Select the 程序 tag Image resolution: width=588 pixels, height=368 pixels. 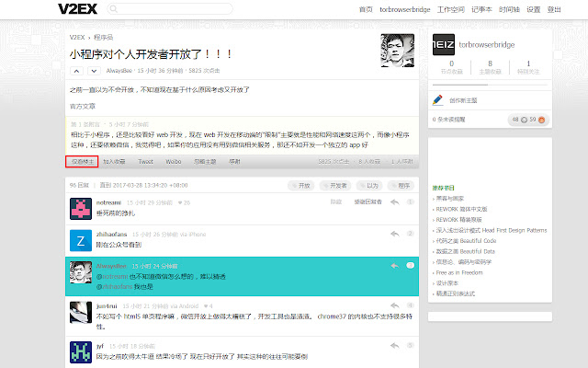(401, 186)
